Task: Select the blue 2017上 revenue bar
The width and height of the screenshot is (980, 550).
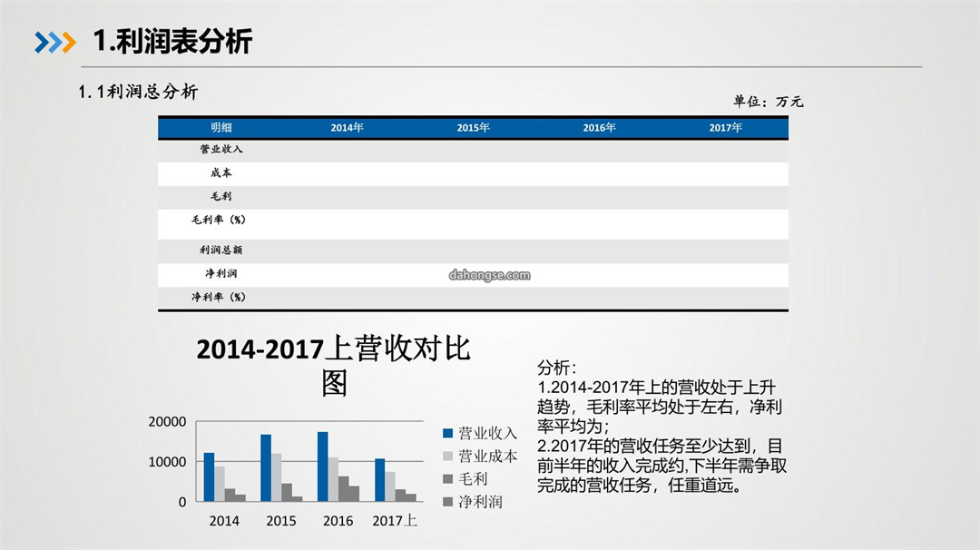Action: coord(380,480)
